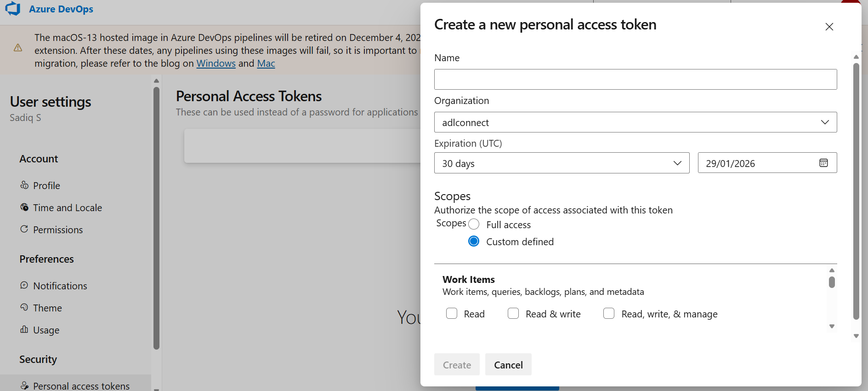Image resolution: width=868 pixels, height=391 pixels.
Task: Click the Time and Locale clock icon
Action: (x=24, y=207)
